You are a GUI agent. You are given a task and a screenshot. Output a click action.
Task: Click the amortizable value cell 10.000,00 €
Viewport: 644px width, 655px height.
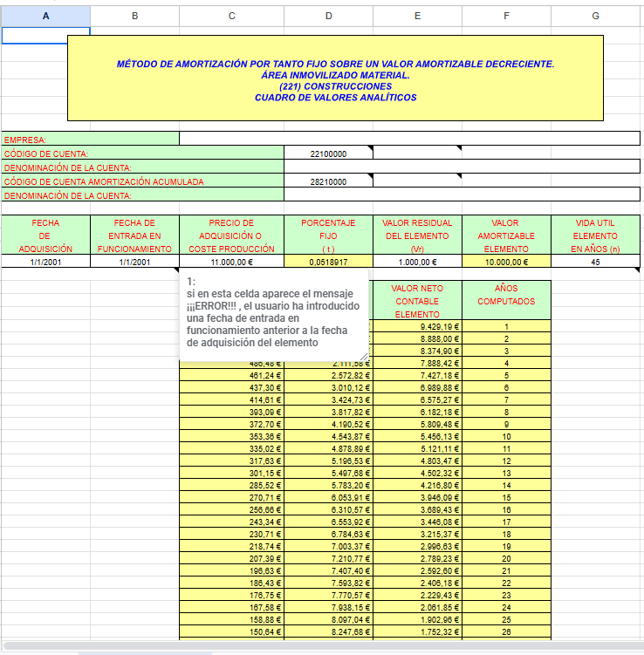tap(506, 262)
